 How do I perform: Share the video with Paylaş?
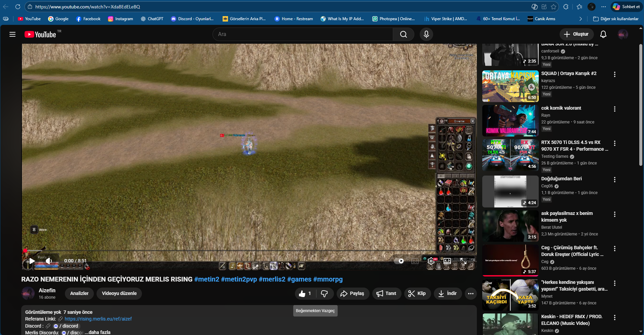click(x=352, y=294)
